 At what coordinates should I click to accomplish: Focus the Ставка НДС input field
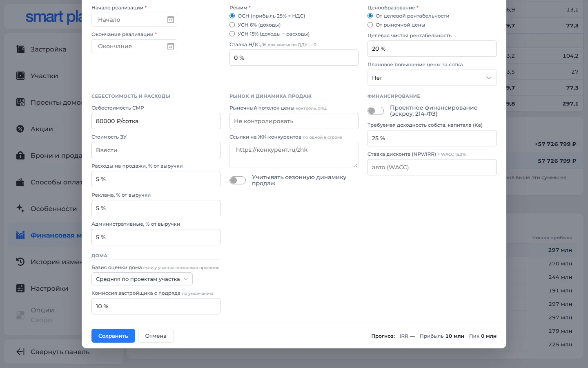[x=294, y=58]
